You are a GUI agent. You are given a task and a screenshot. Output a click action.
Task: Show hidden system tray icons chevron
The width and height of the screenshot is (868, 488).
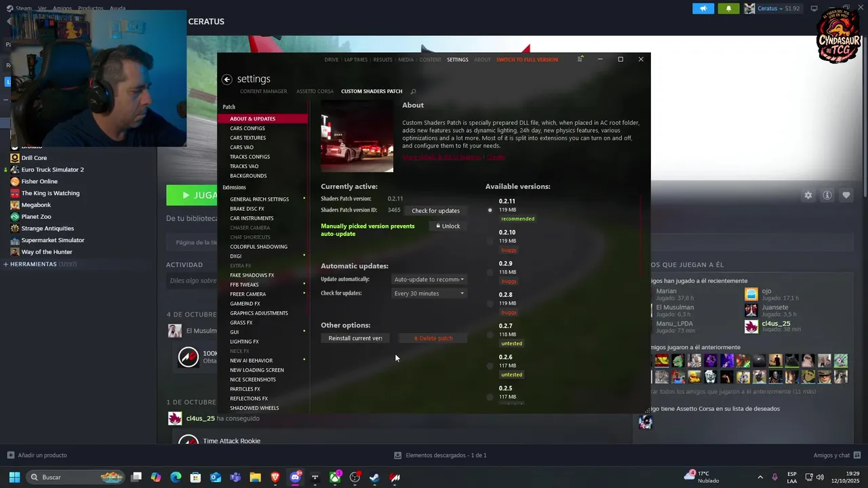coord(760,477)
